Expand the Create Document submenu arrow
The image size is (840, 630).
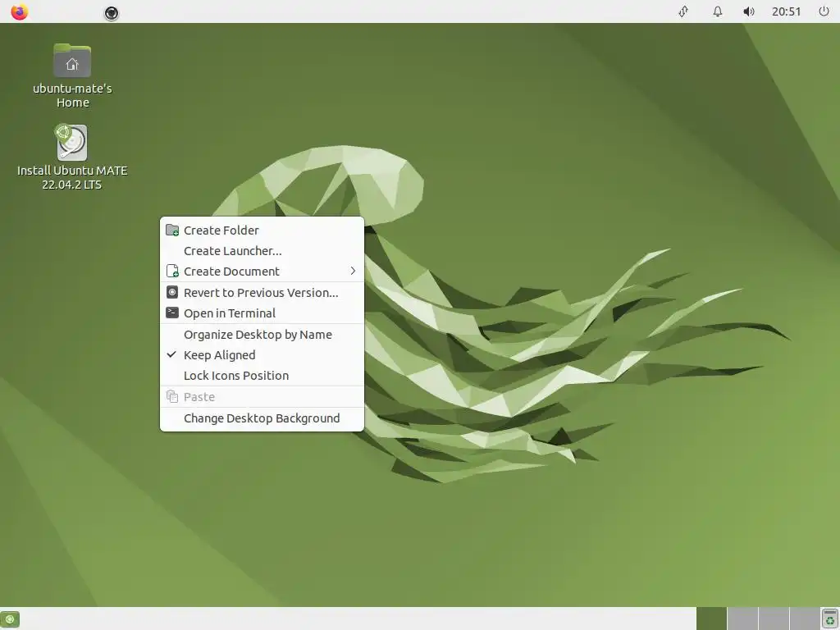(353, 271)
